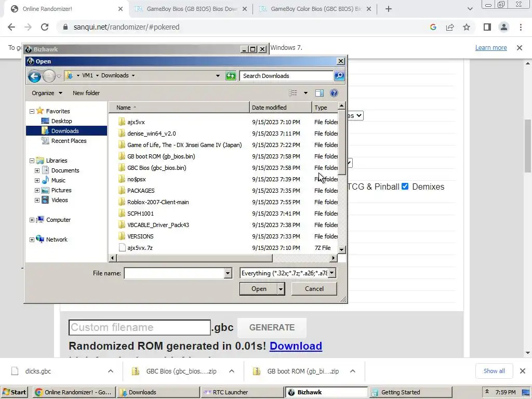Click the back arrow in the Open dialog

click(34, 76)
